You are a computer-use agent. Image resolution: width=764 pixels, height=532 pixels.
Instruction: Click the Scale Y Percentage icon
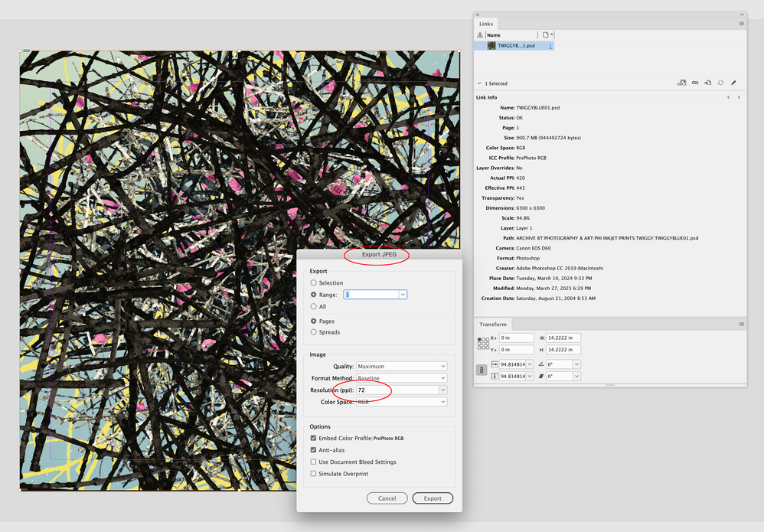(495, 376)
